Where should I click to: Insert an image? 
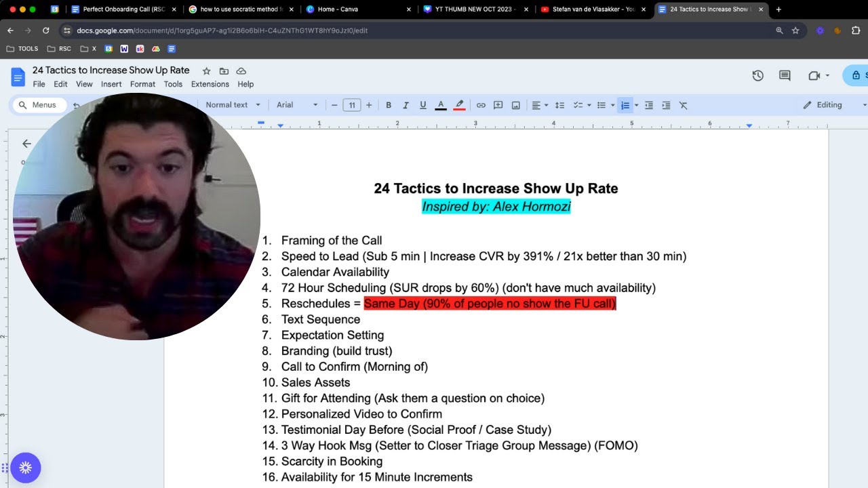click(x=516, y=105)
